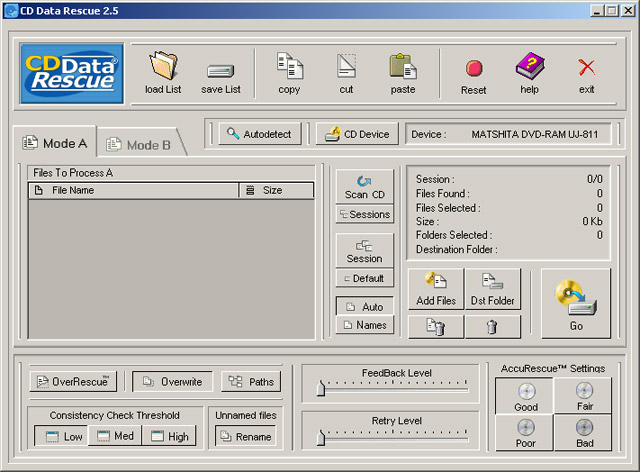Select Low consistency check threshold
This screenshot has height=472, width=640.
61,436
